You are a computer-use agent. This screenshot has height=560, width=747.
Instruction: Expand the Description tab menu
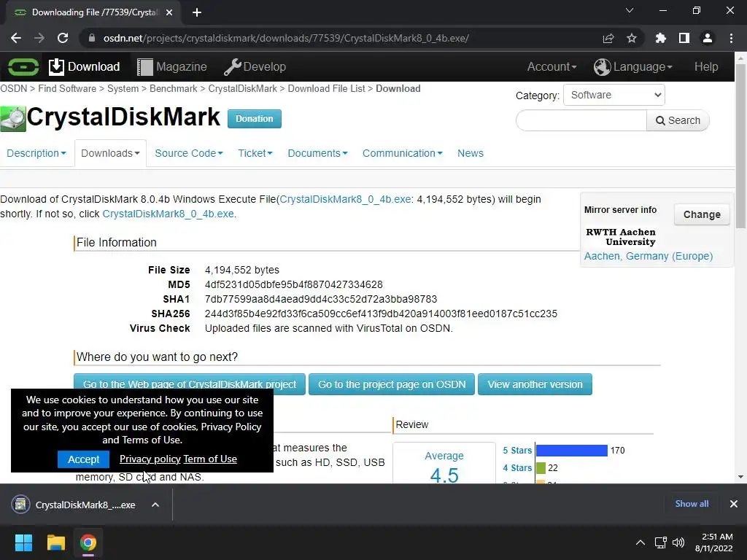pyautogui.click(x=36, y=153)
